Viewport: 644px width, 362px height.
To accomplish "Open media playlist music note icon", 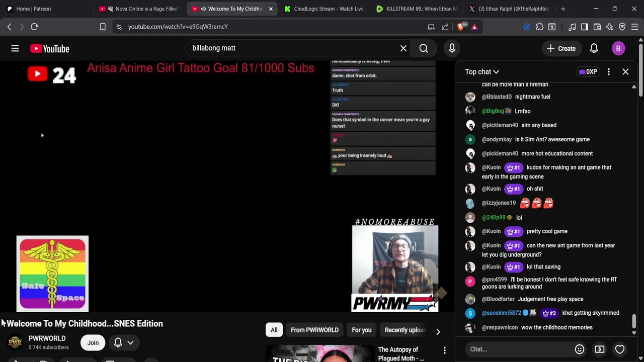I will click(572, 27).
